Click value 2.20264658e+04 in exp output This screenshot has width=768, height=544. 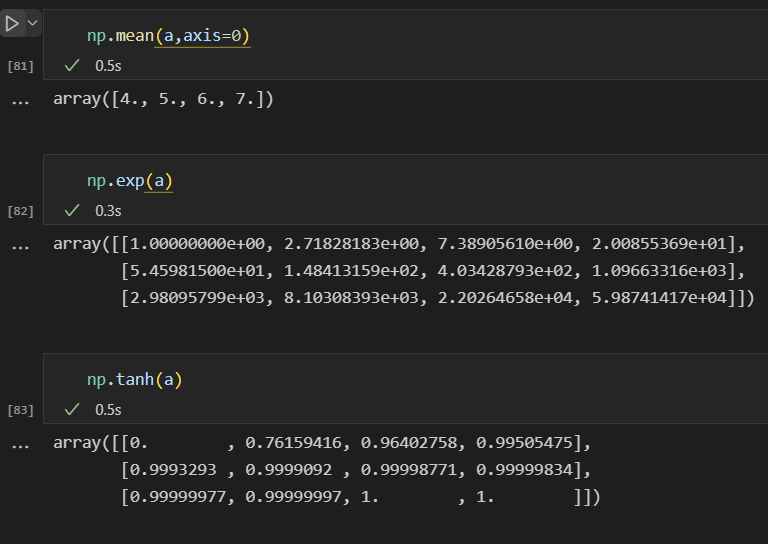pyautogui.click(x=505, y=297)
